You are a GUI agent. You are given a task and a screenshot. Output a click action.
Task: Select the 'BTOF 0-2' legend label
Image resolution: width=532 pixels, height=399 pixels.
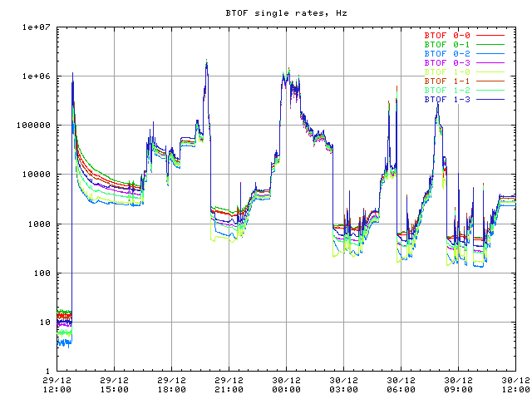[x=447, y=53]
